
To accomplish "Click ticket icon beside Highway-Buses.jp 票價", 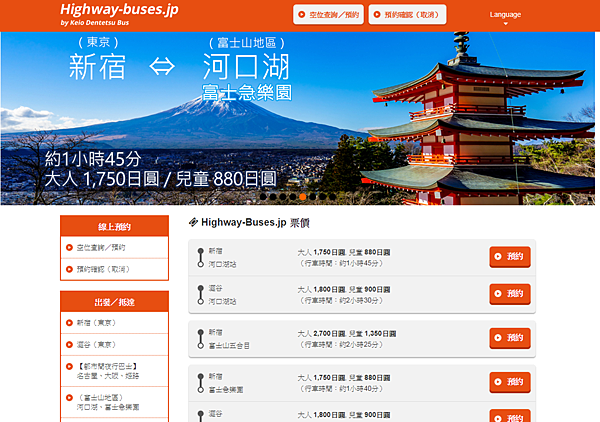I will (193, 222).
